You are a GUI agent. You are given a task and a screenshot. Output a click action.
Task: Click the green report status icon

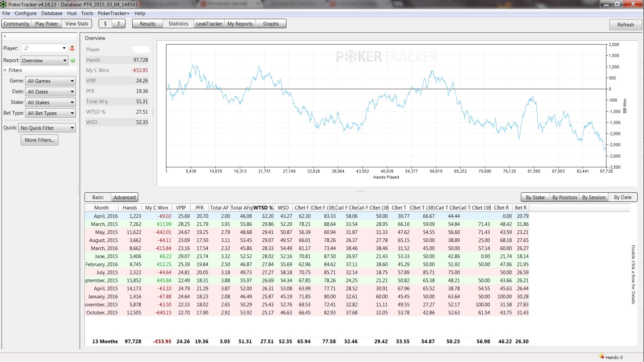point(73,61)
